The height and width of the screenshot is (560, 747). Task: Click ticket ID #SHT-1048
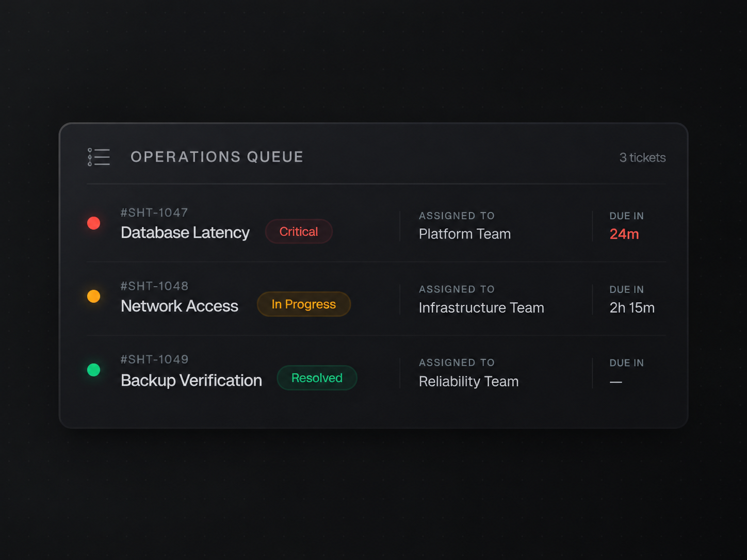click(x=155, y=286)
